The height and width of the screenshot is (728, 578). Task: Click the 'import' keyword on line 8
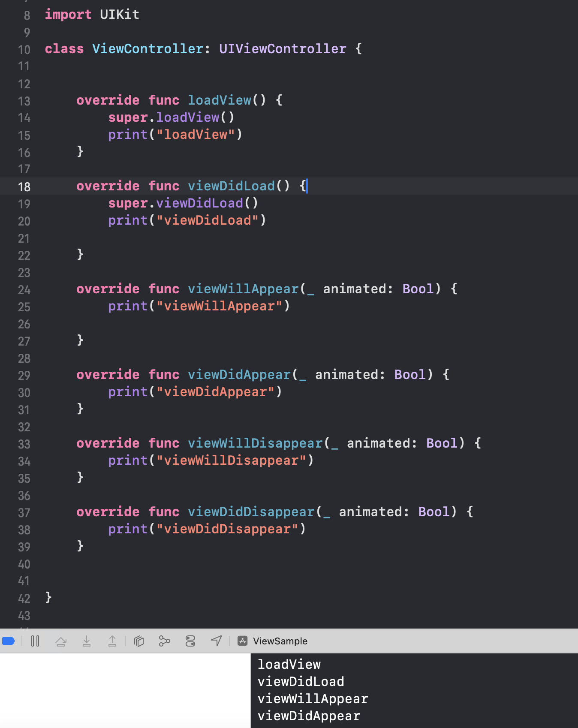pos(68,15)
